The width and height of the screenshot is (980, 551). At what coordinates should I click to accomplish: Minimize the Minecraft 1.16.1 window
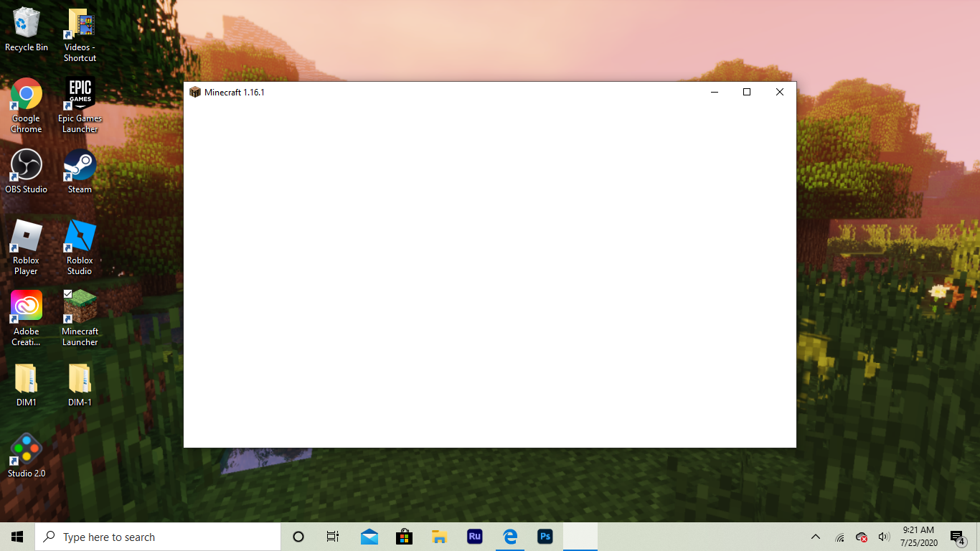coord(714,92)
